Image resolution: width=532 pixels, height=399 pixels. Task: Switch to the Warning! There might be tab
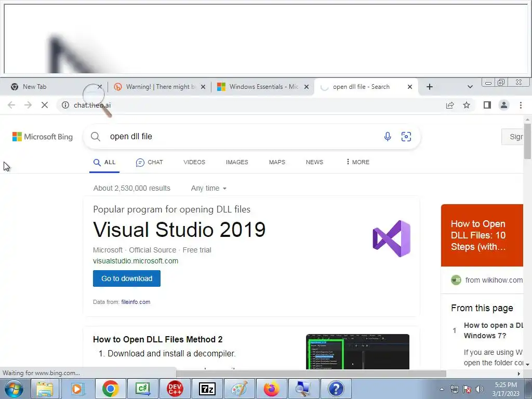(159, 87)
